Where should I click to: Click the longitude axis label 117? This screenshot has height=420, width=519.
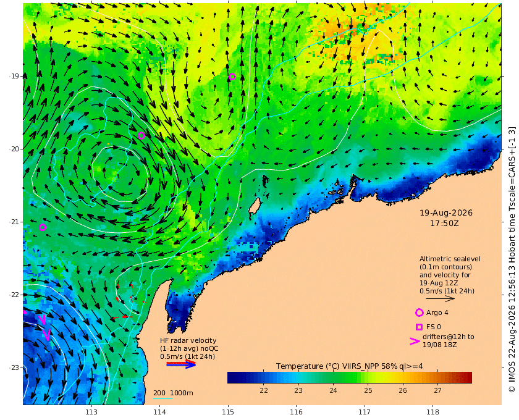click(x=365, y=412)
